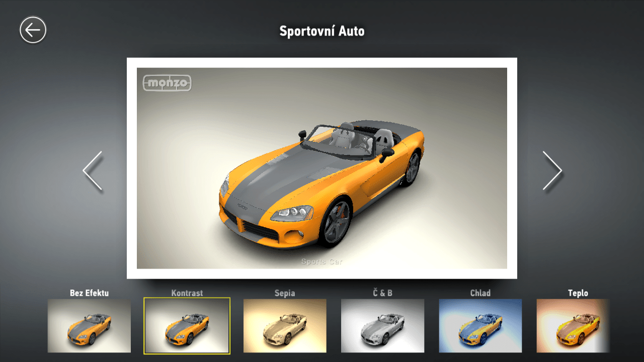Apply the Č & B filter thumbnail
The width and height of the screenshot is (644, 362).
(382, 326)
